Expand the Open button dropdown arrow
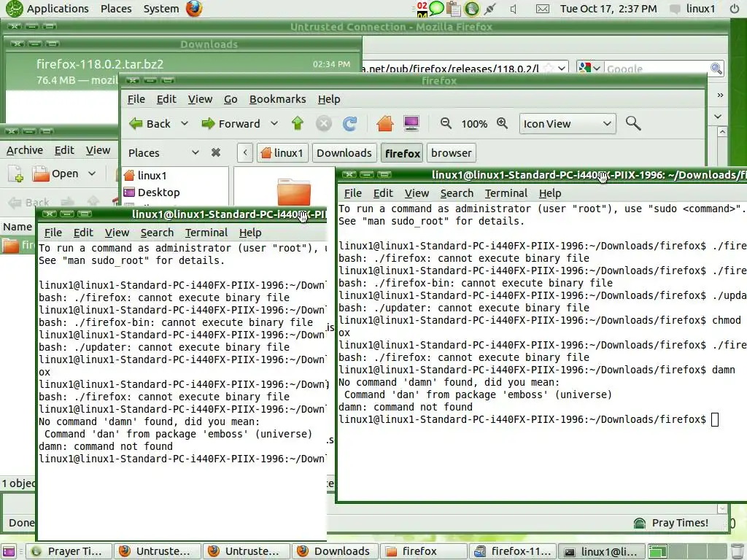The width and height of the screenshot is (747, 560). click(x=92, y=174)
